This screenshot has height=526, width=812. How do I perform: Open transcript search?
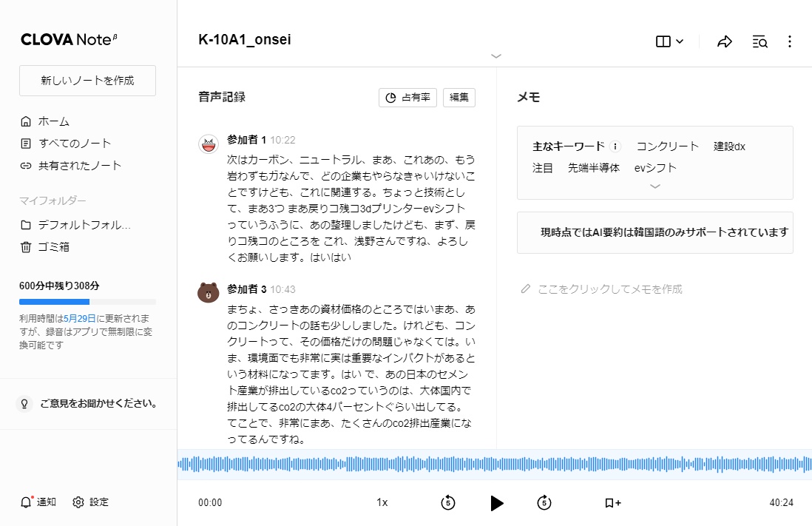[x=759, y=41]
